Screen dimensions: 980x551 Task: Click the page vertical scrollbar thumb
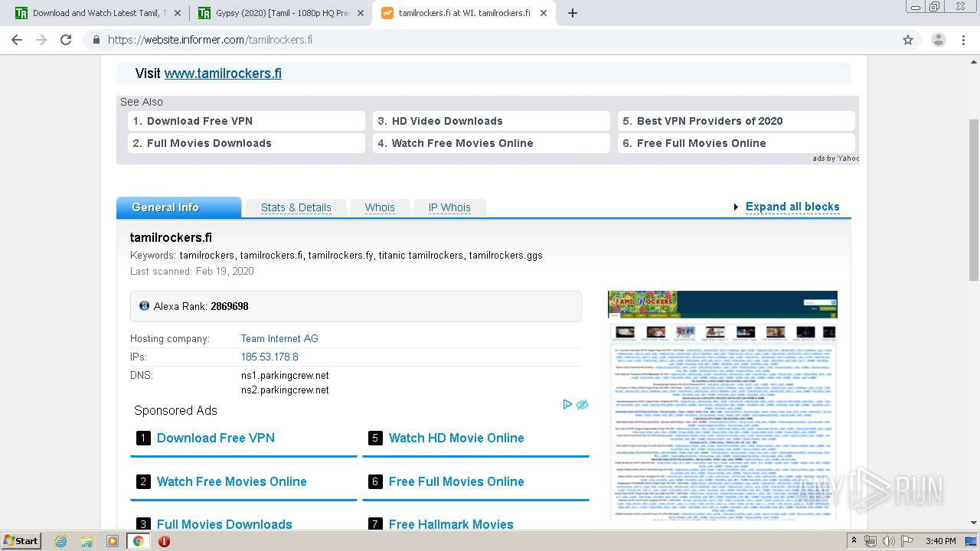point(973,199)
